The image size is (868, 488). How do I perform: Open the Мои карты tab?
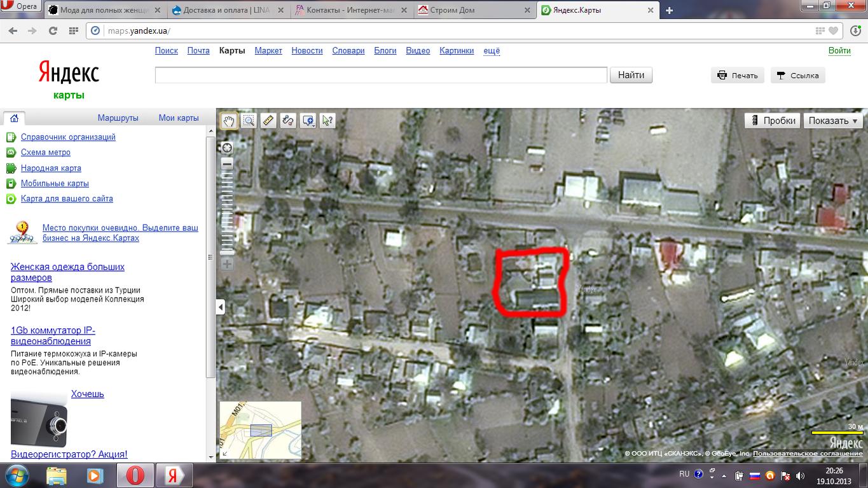click(x=179, y=118)
